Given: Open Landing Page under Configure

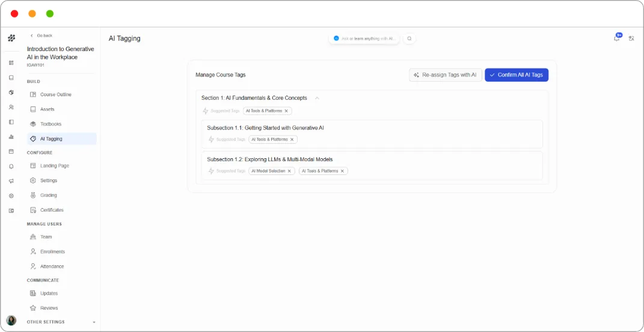Looking at the screenshot, I should point(61,165).
